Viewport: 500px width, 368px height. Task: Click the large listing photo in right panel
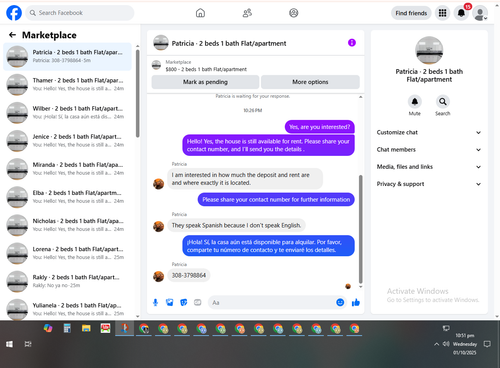pyautogui.click(x=429, y=50)
